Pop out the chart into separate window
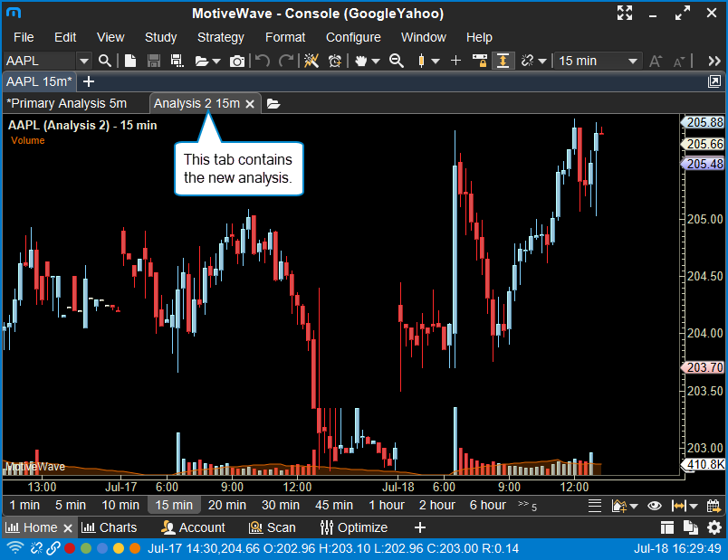The height and width of the screenshot is (560, 728). pos(714,81)
